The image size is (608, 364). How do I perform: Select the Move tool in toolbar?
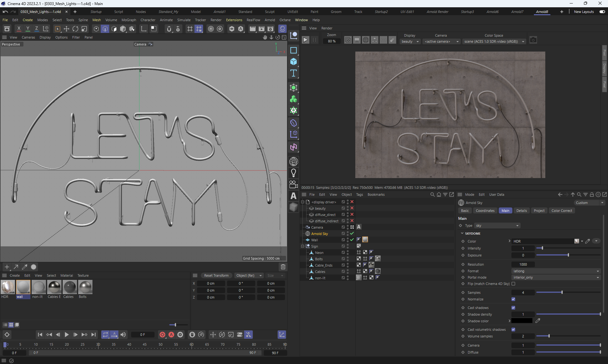[66, 29]
